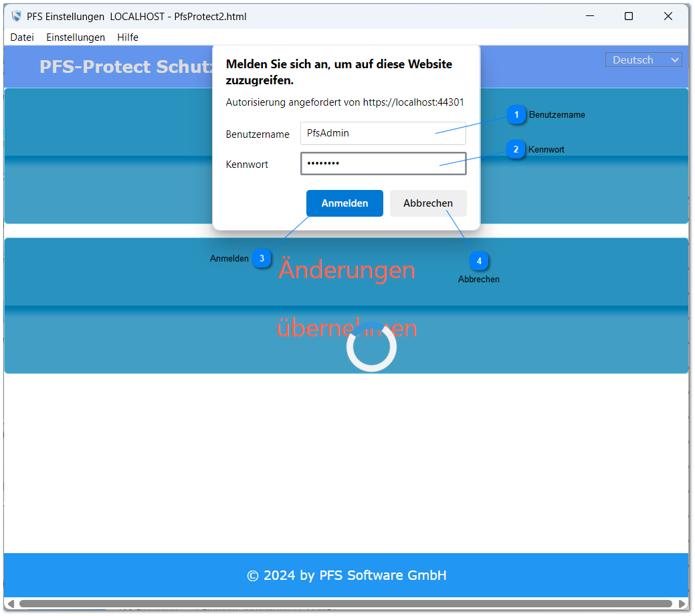Close the PFS Einstellungen window
Viewport: 695px width, 616px height.
coord(668,16)
